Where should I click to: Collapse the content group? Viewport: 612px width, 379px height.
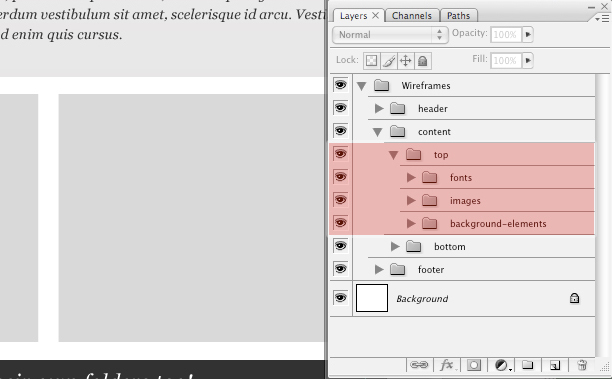click(x=377, y=132)
